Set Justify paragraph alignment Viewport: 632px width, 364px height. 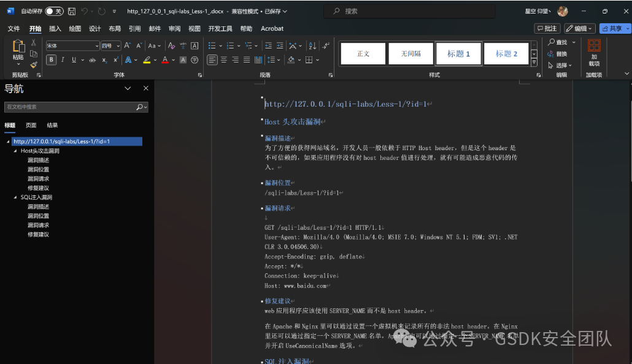tap(247, 60)
